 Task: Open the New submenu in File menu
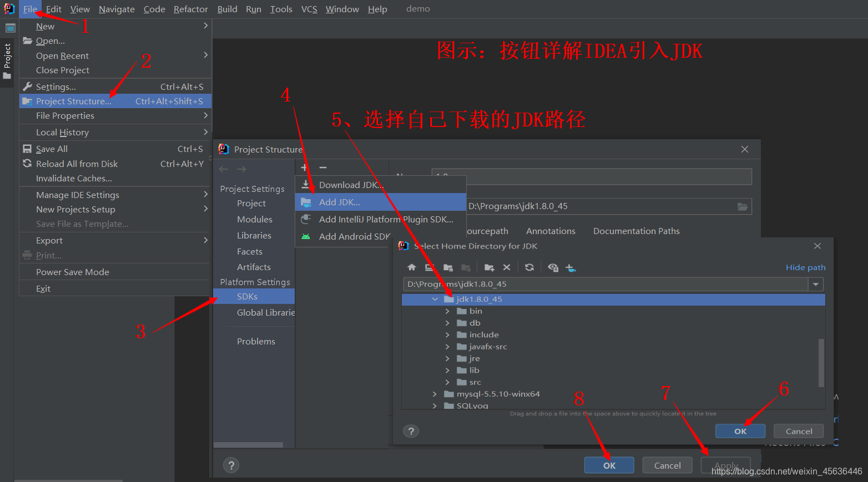115,26
